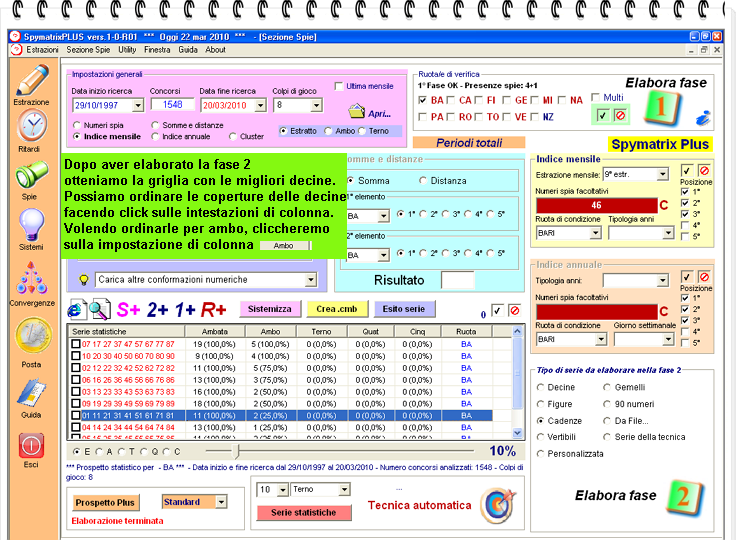
Task: Enable the Multi checkbox
Action: (x=595, y=97)
